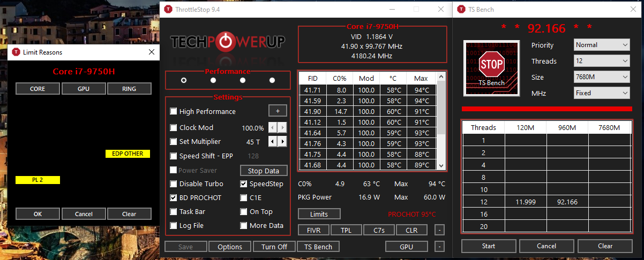Click Cancel in TS Bench window

pyautogui.click(x=546, y=246)
